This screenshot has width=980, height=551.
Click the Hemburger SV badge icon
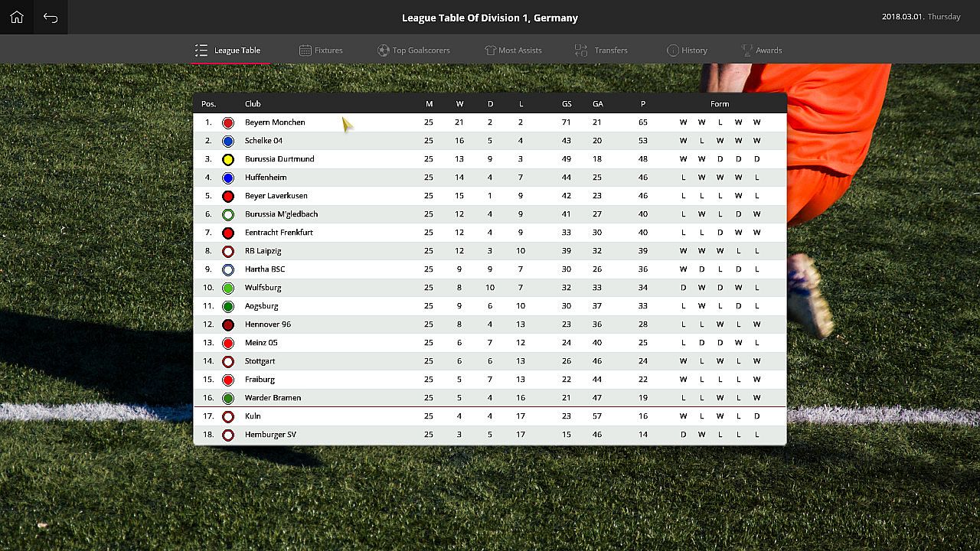click(227, 435)
